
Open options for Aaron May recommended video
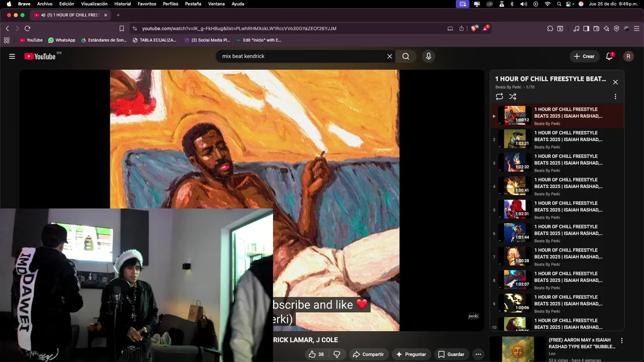pyautogui.click(x=621, y=341)
